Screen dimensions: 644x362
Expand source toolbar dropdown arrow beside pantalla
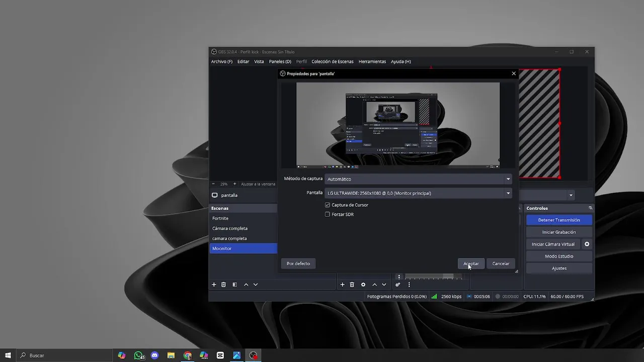[571, 195]
